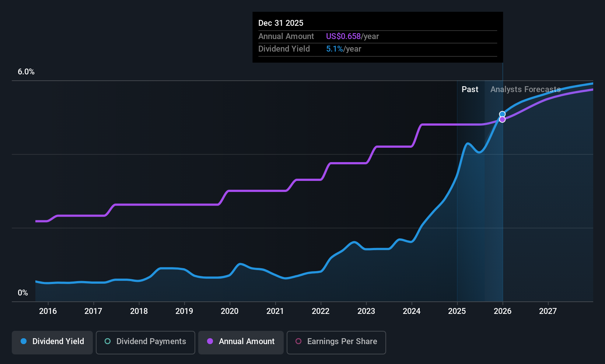Click the 2016 year axis label
Viewport: 605px width, 364px height.
point(48,311)
